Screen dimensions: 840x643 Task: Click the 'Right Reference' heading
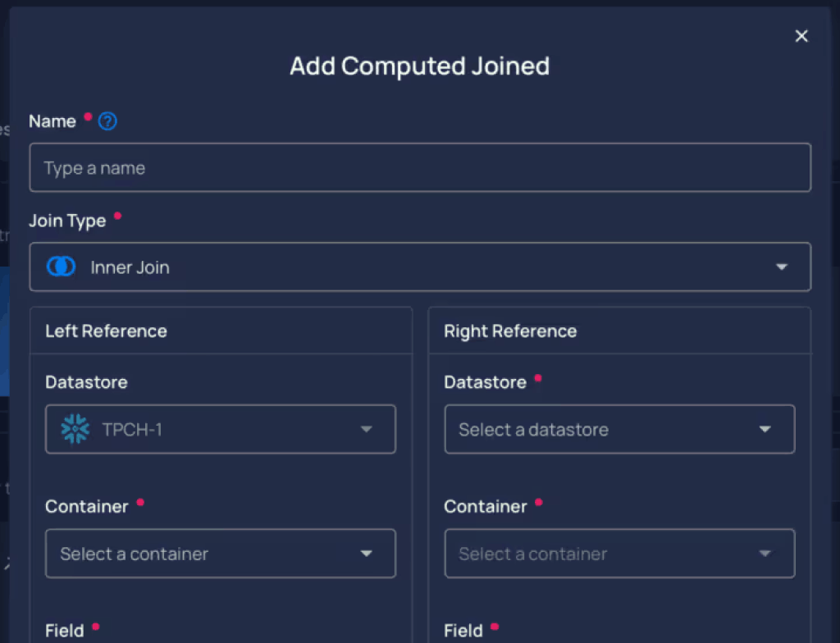pyautogui.click(x=510, y=331)
